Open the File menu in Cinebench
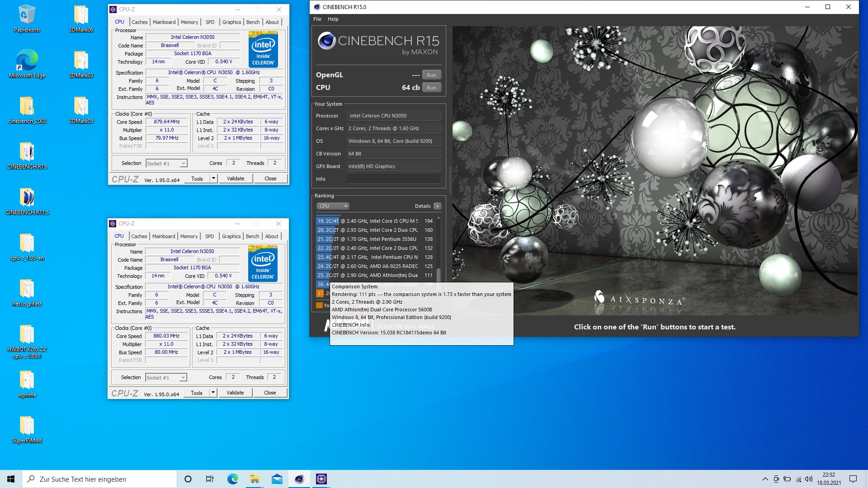868x488 pixels. coord(317,19)
